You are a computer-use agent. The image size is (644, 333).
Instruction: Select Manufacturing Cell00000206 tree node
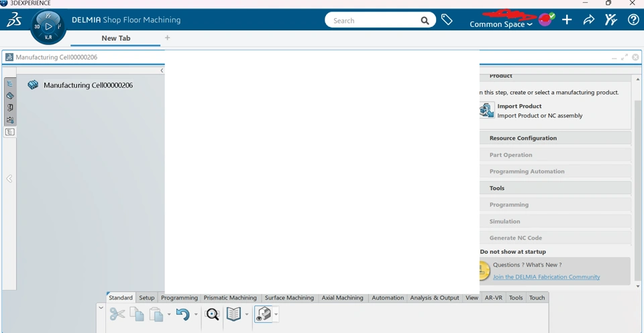point(88,85)
